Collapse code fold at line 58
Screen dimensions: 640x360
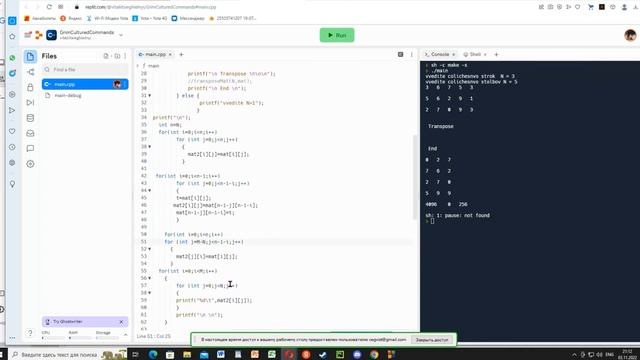point(150,293)
